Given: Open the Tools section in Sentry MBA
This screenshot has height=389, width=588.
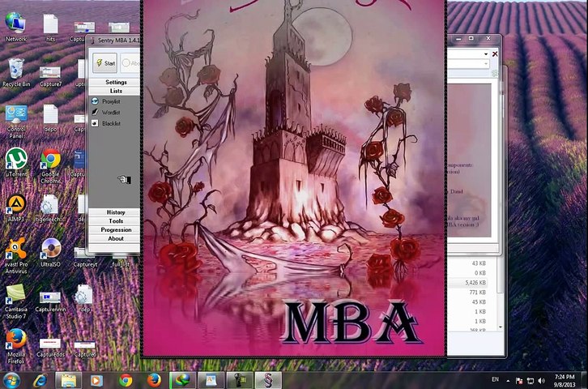Looking at the screenshot, I should pyautogui.click(x=114, y=221).
